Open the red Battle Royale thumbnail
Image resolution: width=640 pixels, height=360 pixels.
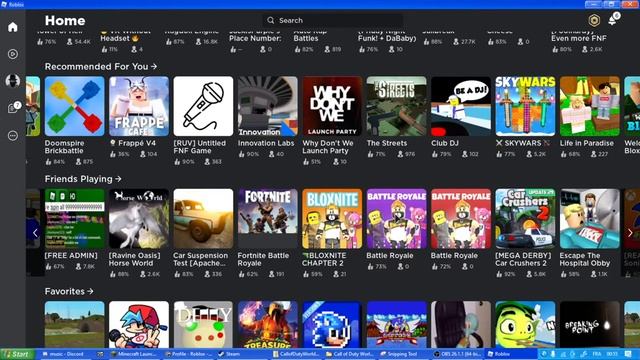[461, 218]
